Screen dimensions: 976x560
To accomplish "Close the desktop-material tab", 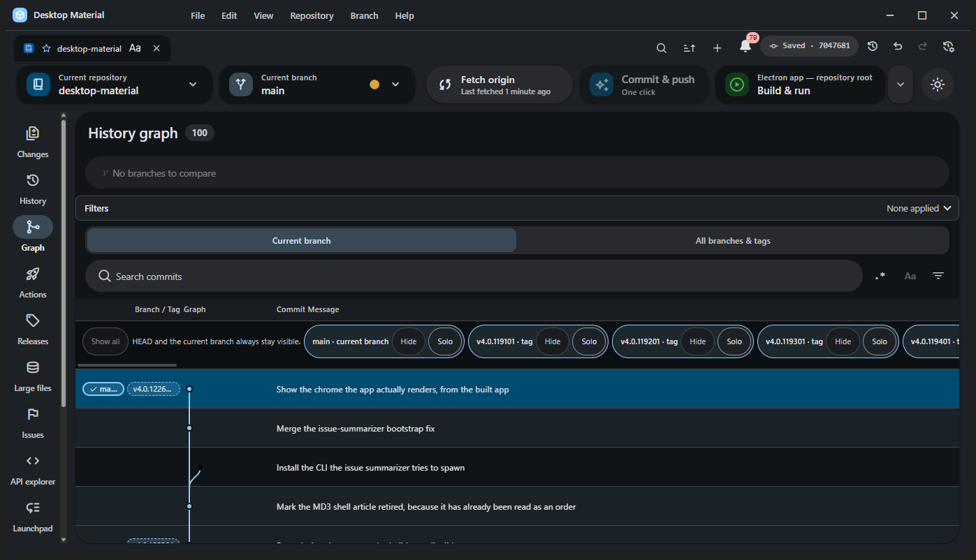I will 156,48.
